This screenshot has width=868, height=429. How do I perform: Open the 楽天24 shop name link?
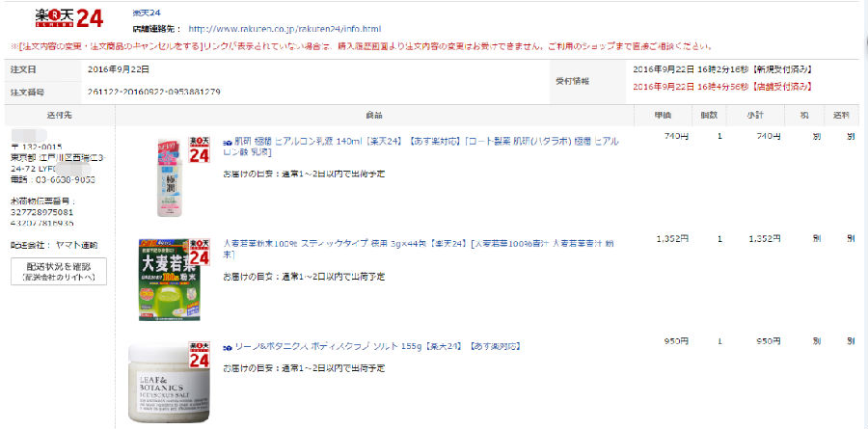[x=147, y=13]
